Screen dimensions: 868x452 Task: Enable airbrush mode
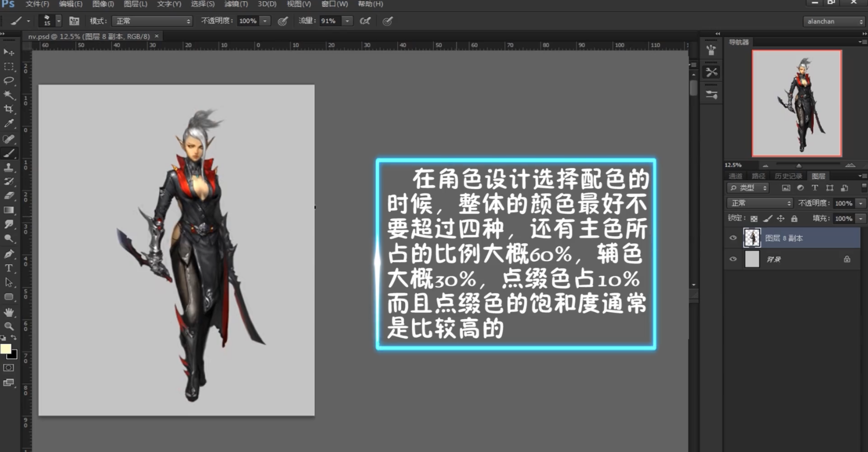pos(365,21)
